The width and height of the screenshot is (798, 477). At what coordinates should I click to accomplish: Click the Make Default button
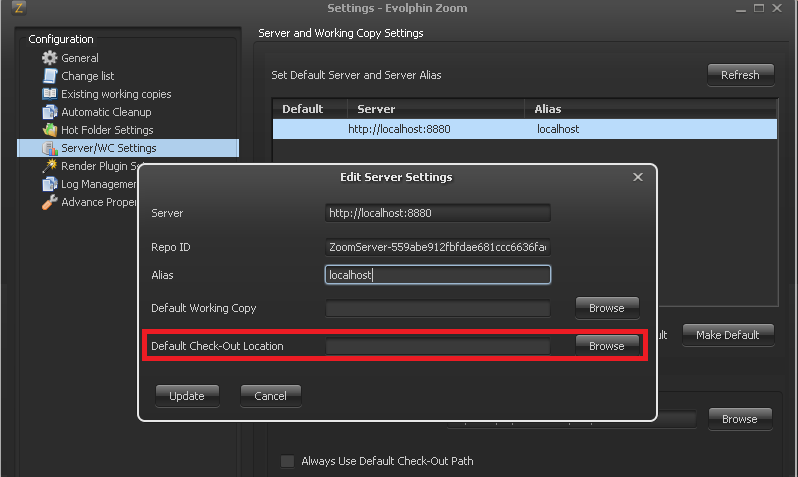[727, 335]
